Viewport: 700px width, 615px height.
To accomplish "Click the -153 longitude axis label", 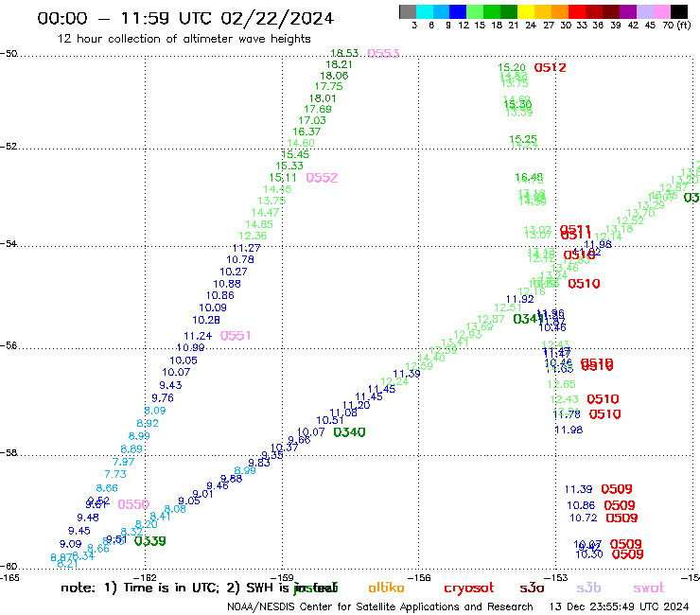I will 555,577.
